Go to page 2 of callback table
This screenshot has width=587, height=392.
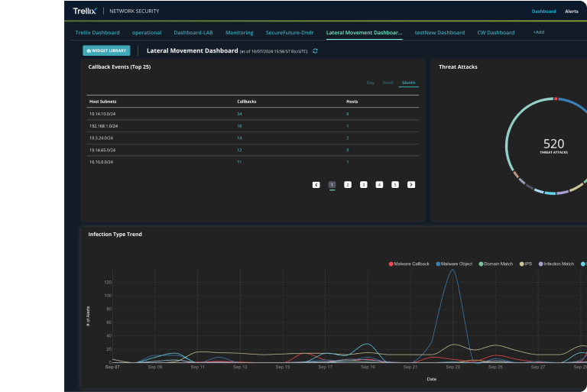(x=348, y=185)
